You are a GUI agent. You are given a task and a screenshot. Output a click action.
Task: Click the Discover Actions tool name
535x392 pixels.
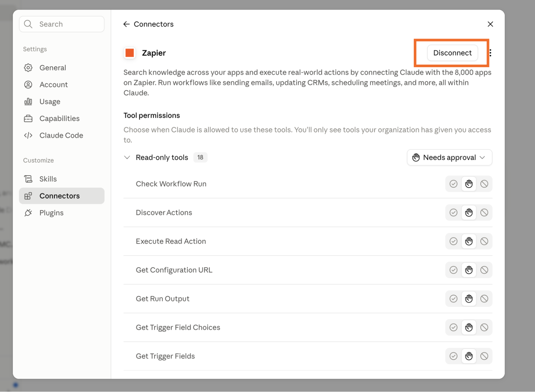point(164,213)
